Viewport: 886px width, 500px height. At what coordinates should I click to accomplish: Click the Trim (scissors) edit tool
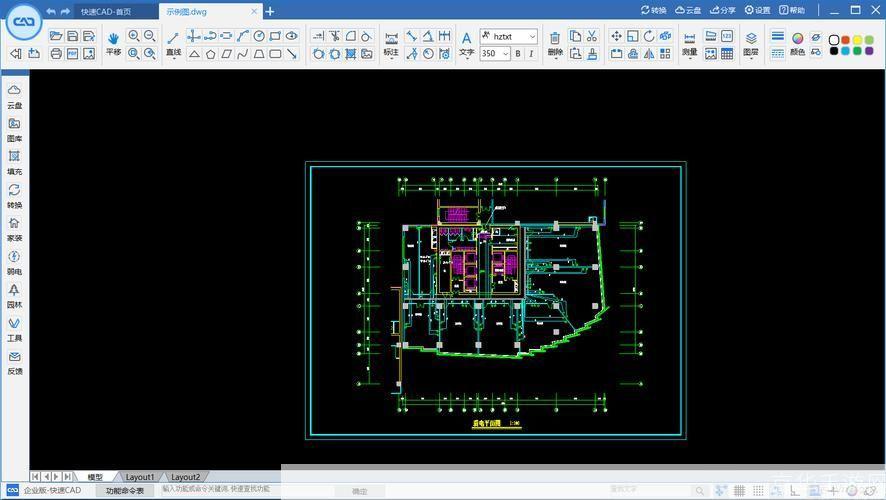[x=335, y=36]
